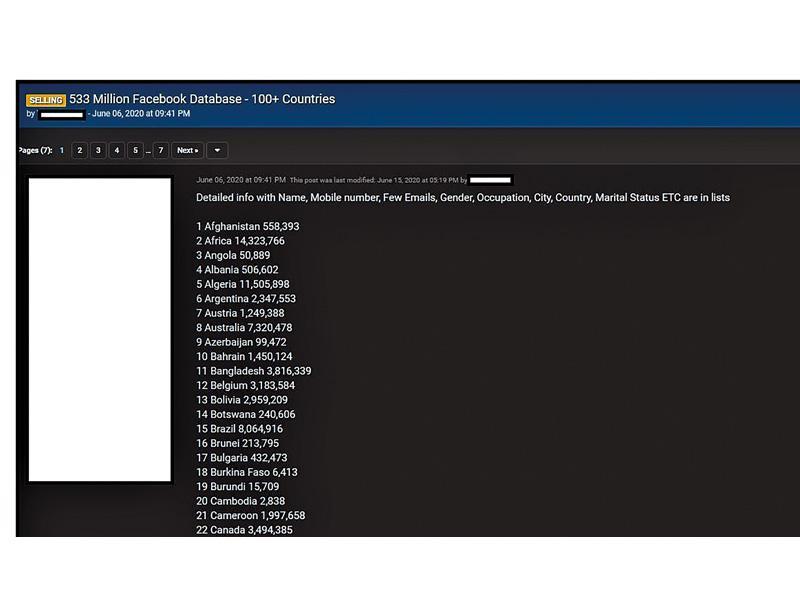Go to page 3 of thread

pos(98,150)
